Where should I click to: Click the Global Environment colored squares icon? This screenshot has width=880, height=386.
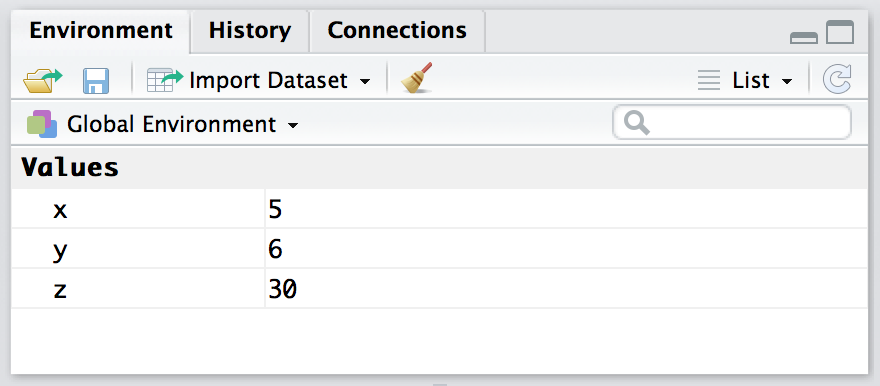tap(42, 124)
